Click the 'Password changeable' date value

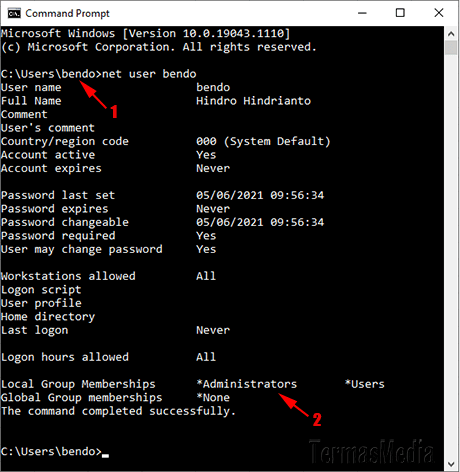[x=260, y=222]
